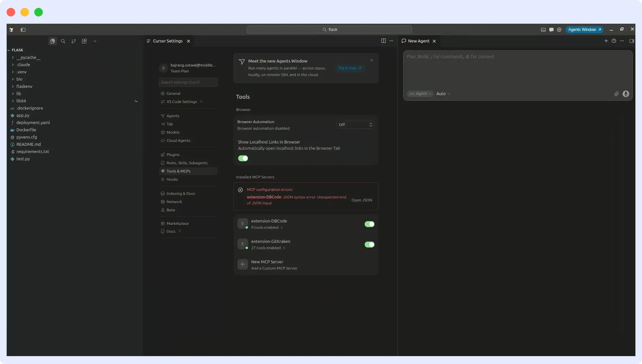
Task: Open the Dockerfile in explorer
Action: (x=74, y=130)
